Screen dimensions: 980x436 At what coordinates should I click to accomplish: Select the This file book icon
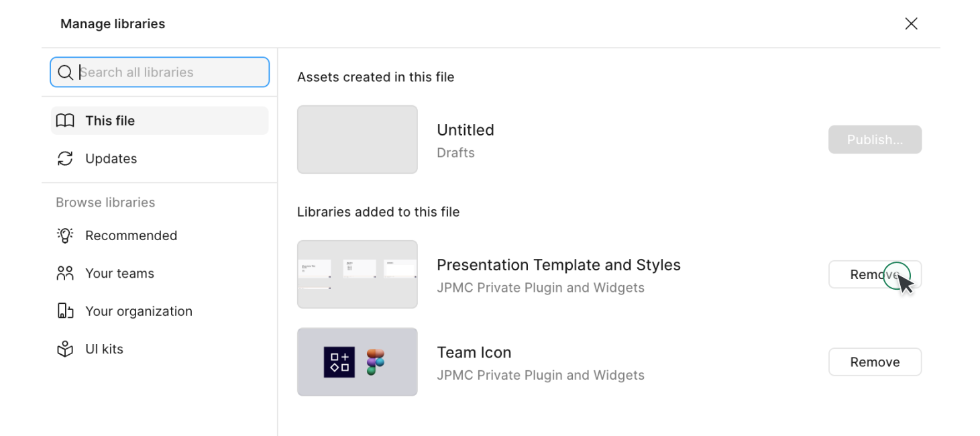(x=65, y=120)
